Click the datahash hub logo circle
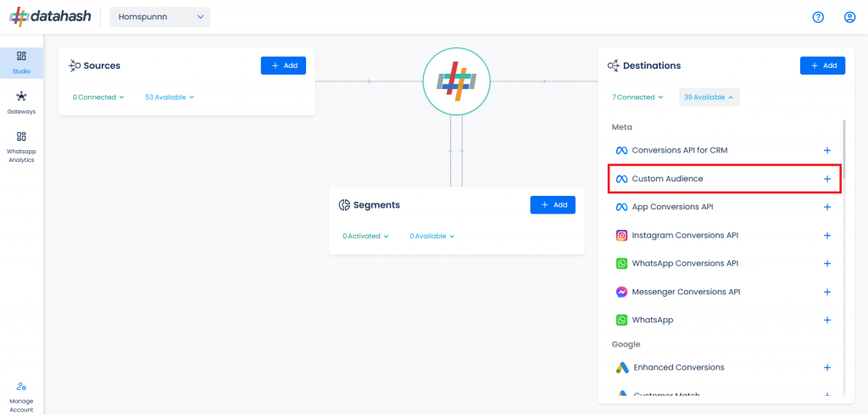Viewport: 868px width, 418px height. pyautogui.click(x=457, y=81)
